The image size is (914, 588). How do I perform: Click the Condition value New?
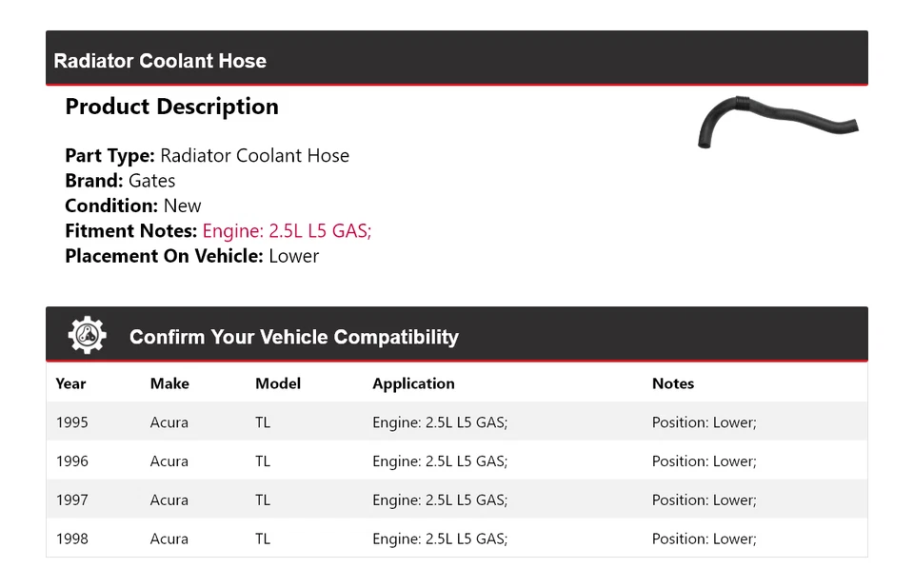point(182,206)
